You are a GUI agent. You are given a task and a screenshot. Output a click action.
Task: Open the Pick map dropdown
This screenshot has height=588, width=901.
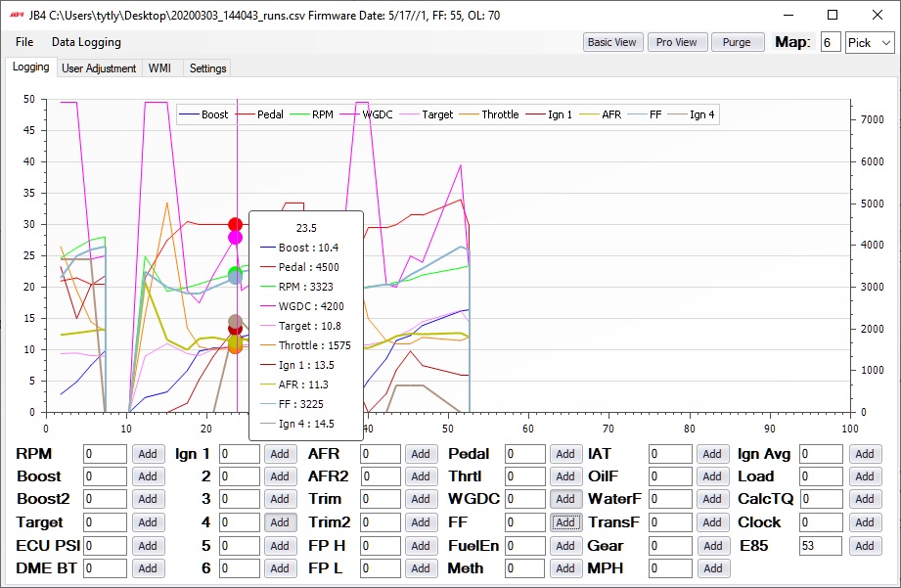click(x=870, y=42)
